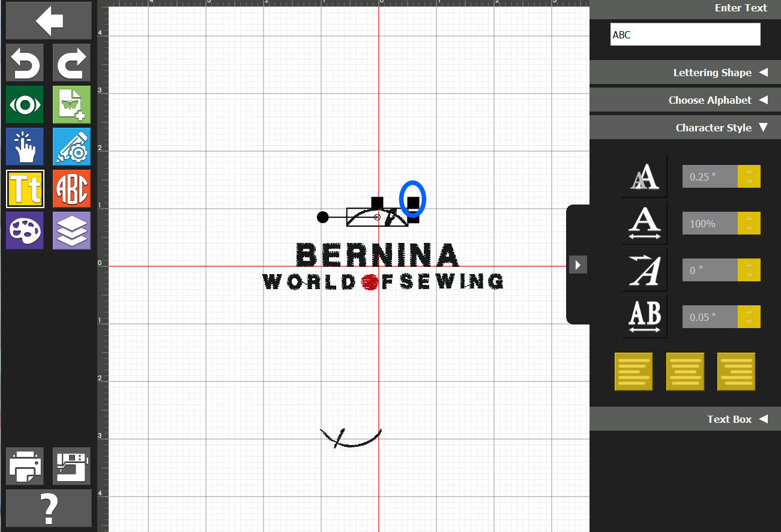Expand the Lettering Shape section

(685, 73)
